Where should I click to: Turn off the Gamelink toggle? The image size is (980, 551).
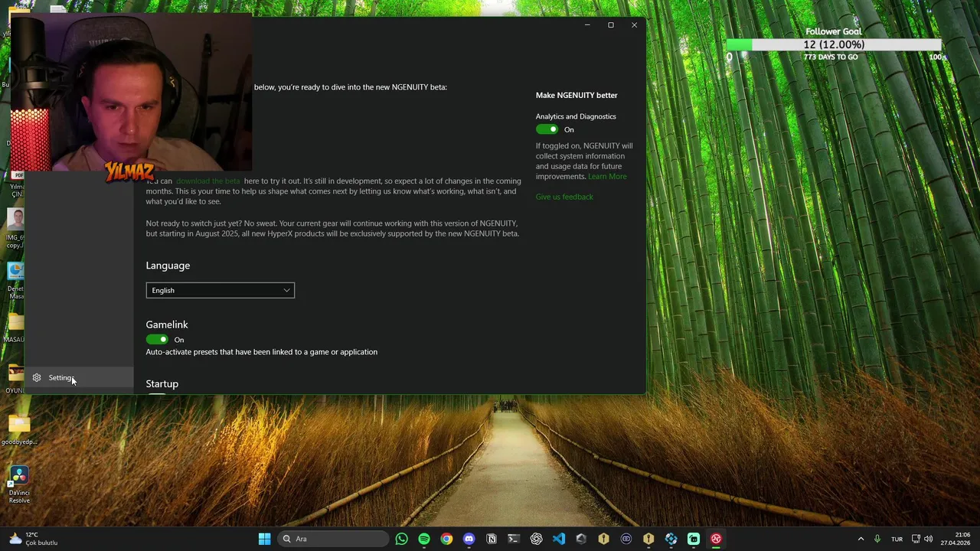[x=157, y=339]
